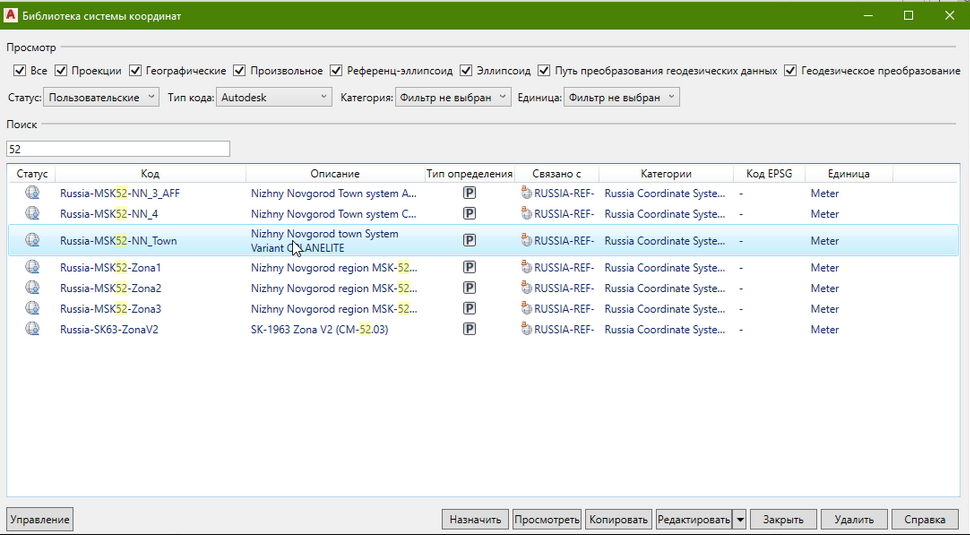The height and width of the screenshot is (535, 970).
Task: Toggle the Проекции checkbox
Action: point(61,71)
